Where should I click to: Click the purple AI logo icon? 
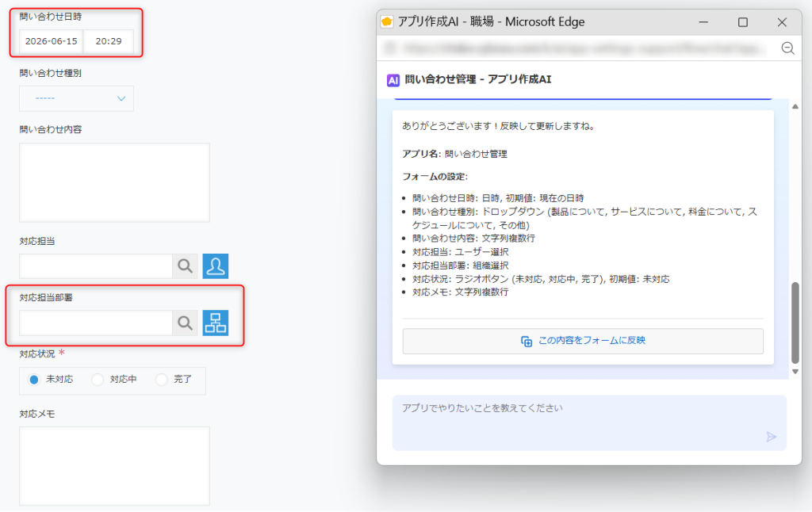click(x=393, y=80)
